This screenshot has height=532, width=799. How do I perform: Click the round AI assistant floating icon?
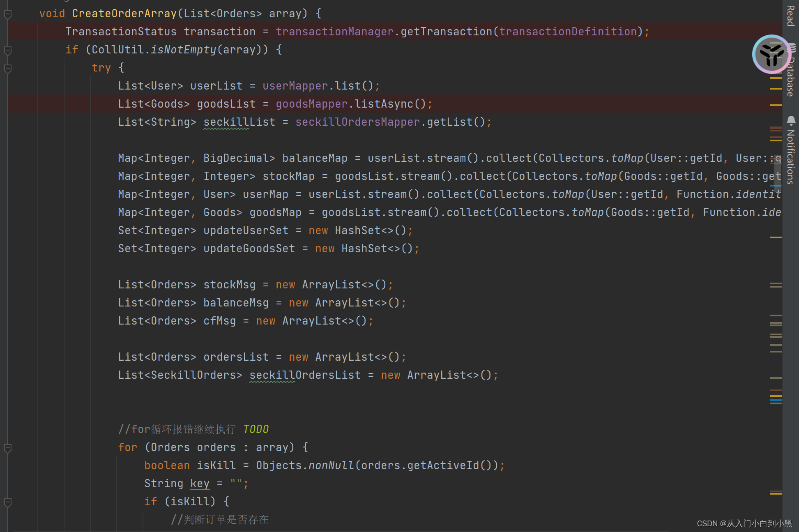point(771,54)
